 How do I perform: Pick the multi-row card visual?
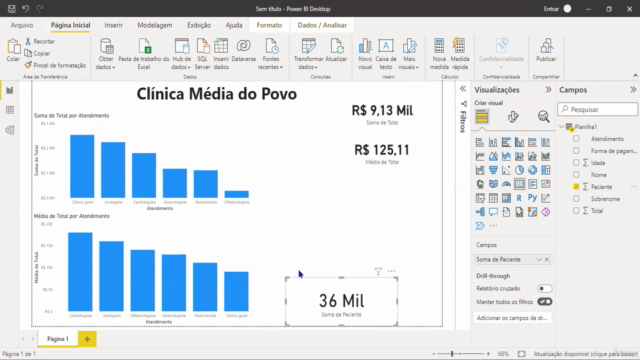tap(532, 184)
